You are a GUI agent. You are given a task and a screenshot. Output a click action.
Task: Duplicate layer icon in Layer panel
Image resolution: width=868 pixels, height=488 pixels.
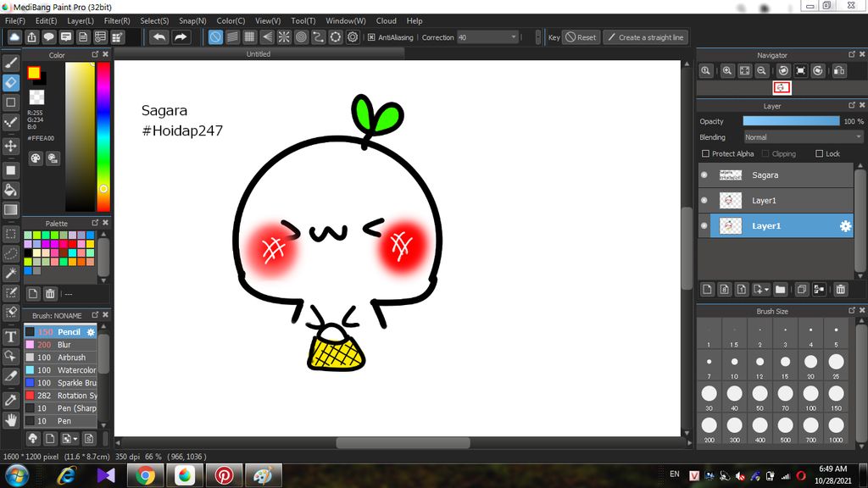click(x=801, y=289)
